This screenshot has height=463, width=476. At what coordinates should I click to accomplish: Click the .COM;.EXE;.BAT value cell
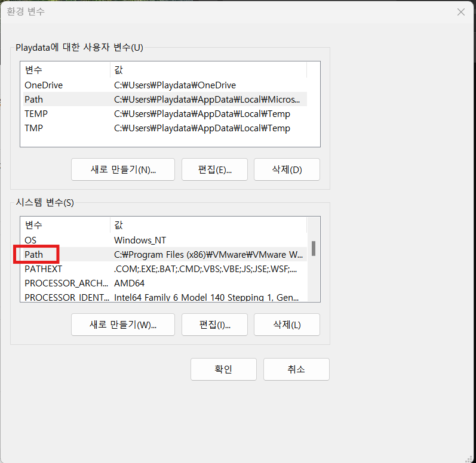(205, 269)
